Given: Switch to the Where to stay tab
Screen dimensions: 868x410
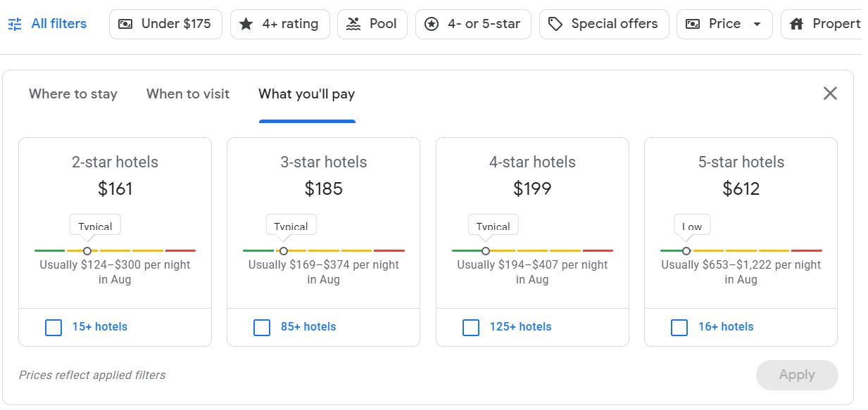Looking at the screenshot, I should pyautogui.click(x=73, y=94).
